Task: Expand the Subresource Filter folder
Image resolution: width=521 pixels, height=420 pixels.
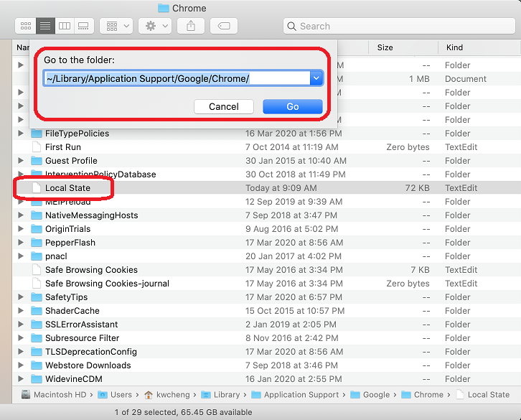Action: pyautogui.click(x=21, y=338)
